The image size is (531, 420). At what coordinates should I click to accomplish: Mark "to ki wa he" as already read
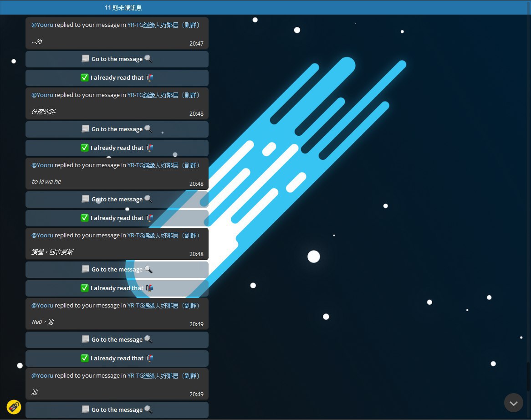click(x=117, y=218)
